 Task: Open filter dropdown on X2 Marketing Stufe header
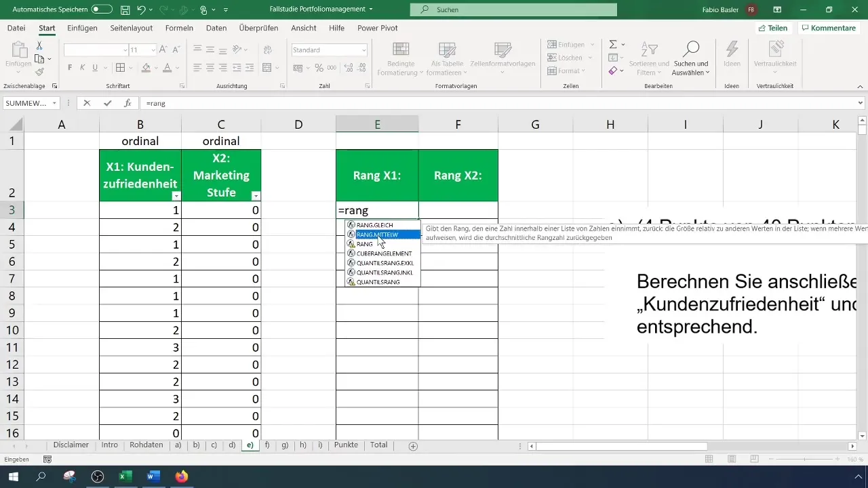coord(256,195)
